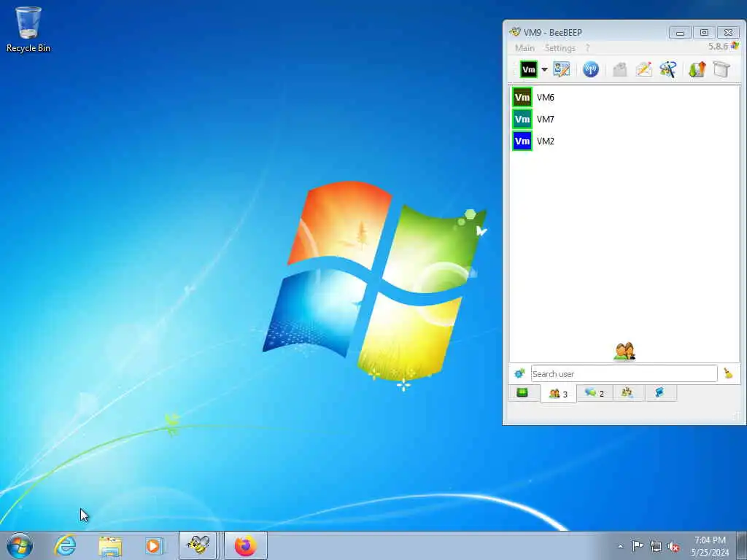Open the Settings menu in BeeBEEP
The height and width of the screenshot is (560, 747).
click(560, 48)
